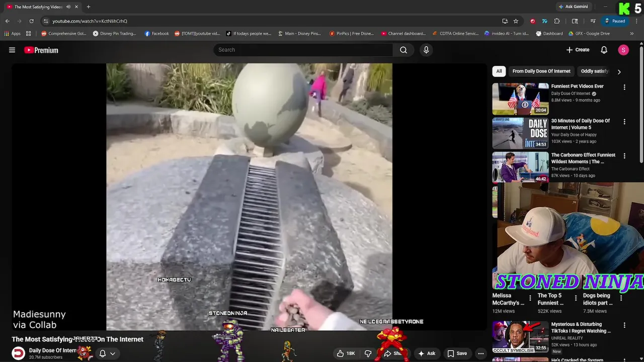Open options for Mysterious & Disturbing TikToks video

[624, 325]
